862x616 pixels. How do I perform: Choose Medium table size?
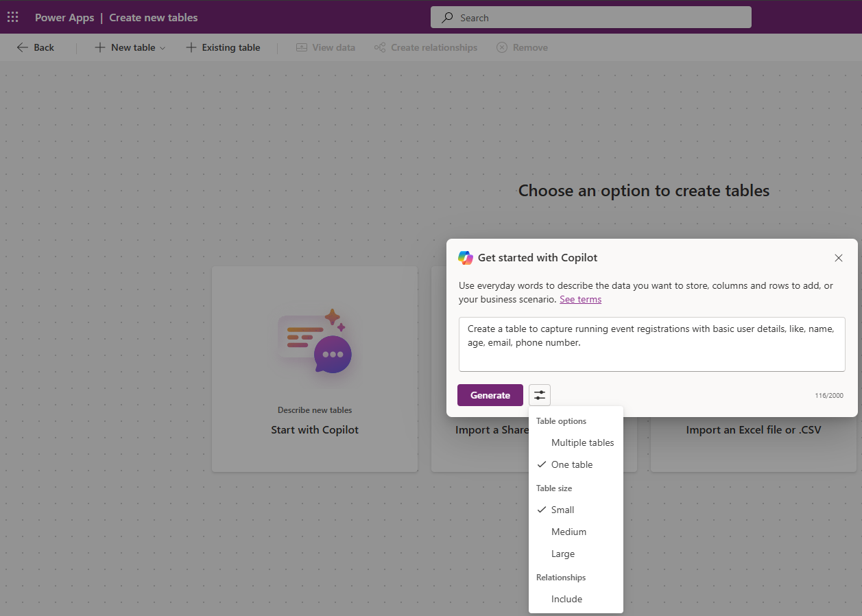(568, 532)
